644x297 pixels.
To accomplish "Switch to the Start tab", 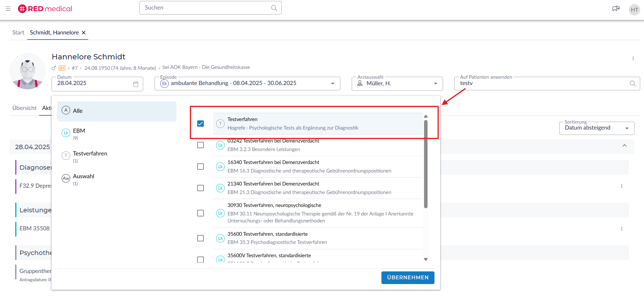I will pos(18,33).
